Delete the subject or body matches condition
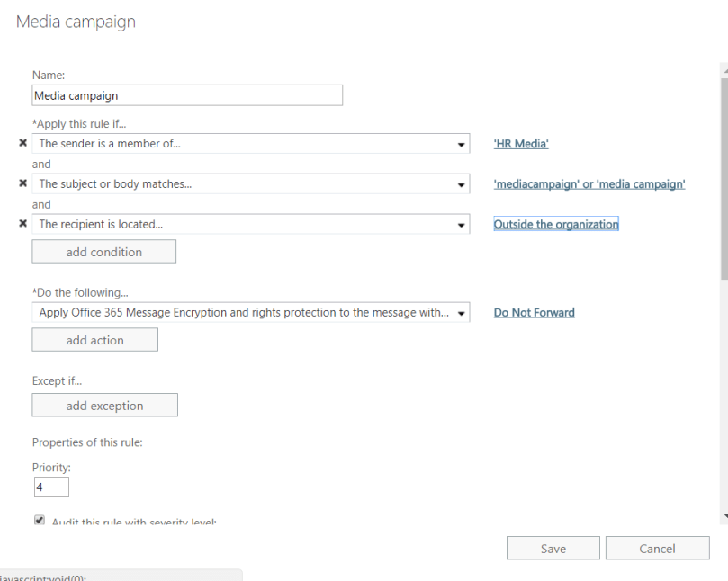This screenshot has width=728, height=581. [x=22, y=183]
